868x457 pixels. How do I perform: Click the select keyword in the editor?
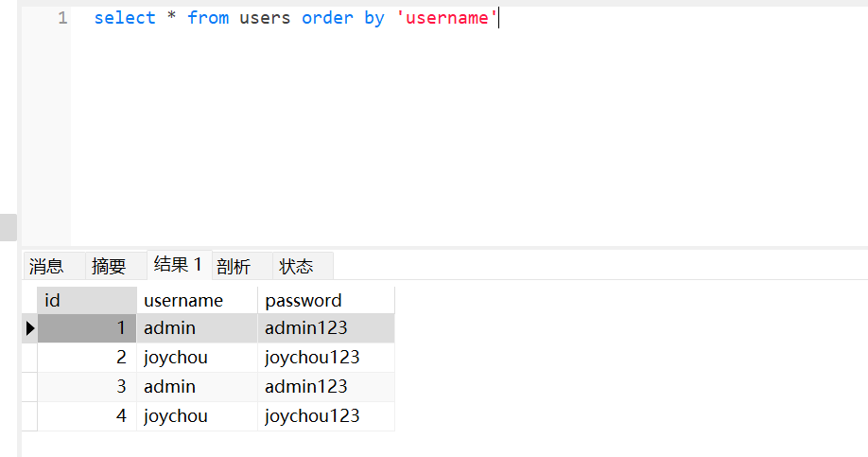[125, 18]
